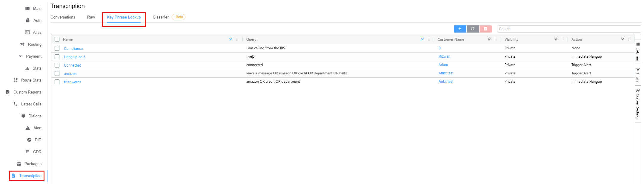Image resolution: width=644 pixels, height=184 pixels.
Task: Switch to the Raw tab
Action: [x=91, y=17]
